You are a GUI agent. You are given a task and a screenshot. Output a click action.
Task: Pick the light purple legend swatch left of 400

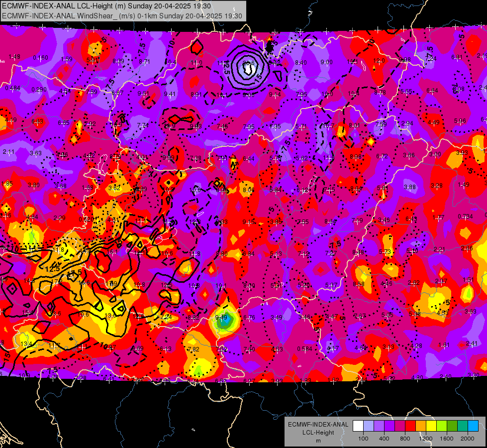379,426
